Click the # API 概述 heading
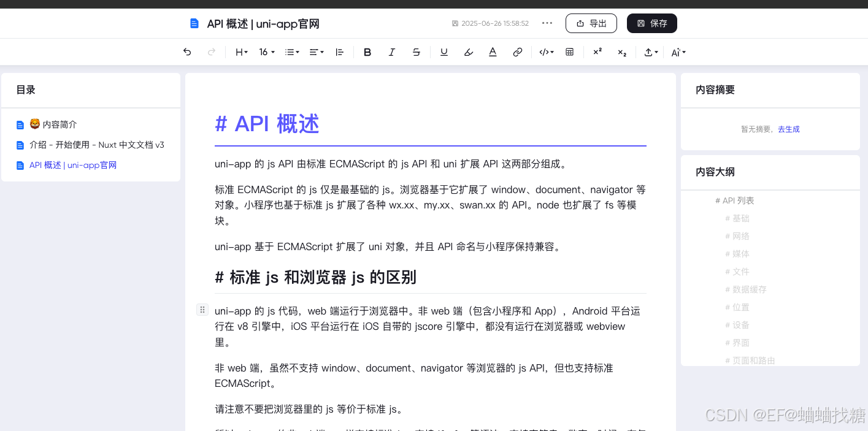The width and height of the screenshot is (868, 431). [267, 124]
